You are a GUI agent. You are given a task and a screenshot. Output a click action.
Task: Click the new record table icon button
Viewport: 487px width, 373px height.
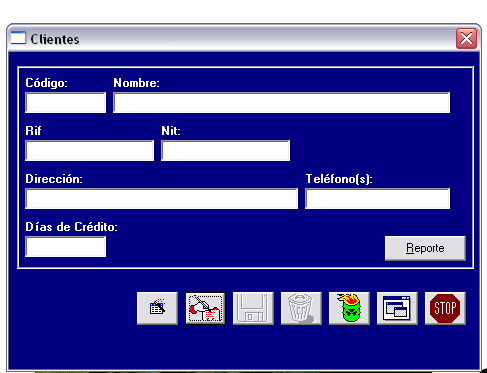[157, 308]
